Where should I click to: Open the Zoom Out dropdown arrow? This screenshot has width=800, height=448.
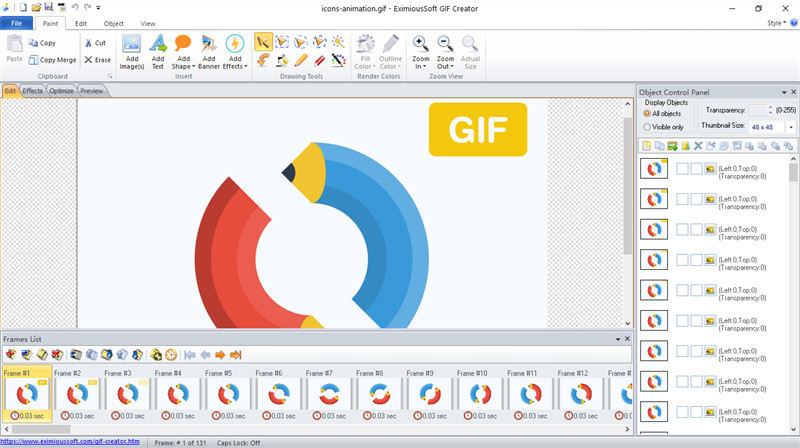[x=452, y=66]
